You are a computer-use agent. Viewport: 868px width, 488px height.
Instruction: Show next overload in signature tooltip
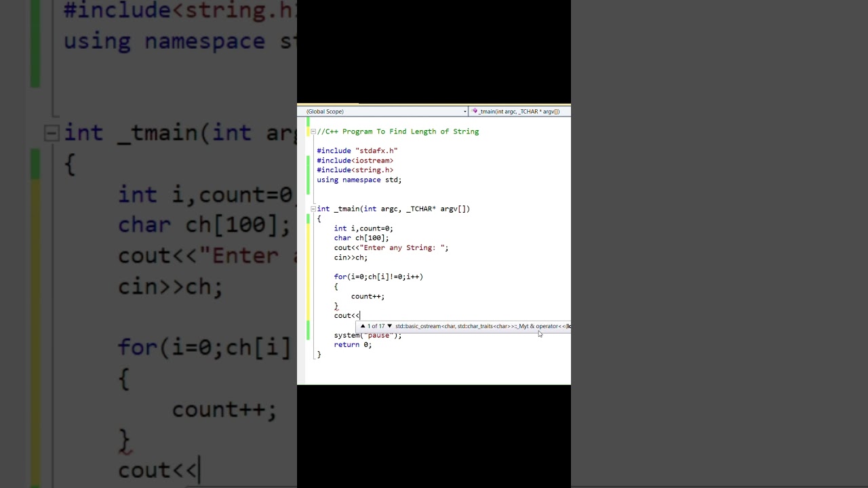[389, 326]
